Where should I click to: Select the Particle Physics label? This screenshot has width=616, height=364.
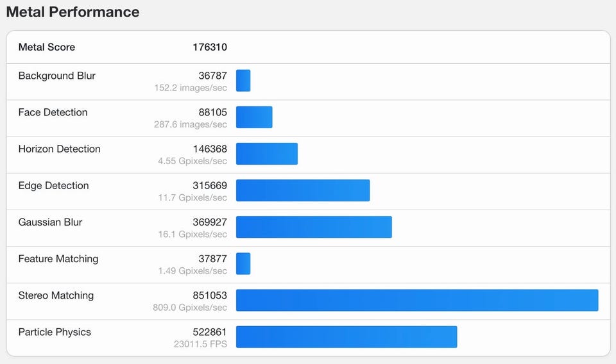pyautogui.click(x=55, y=332)
